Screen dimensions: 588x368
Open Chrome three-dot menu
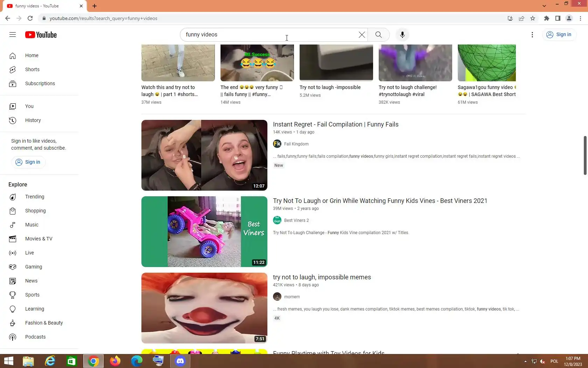click(580, 18)
